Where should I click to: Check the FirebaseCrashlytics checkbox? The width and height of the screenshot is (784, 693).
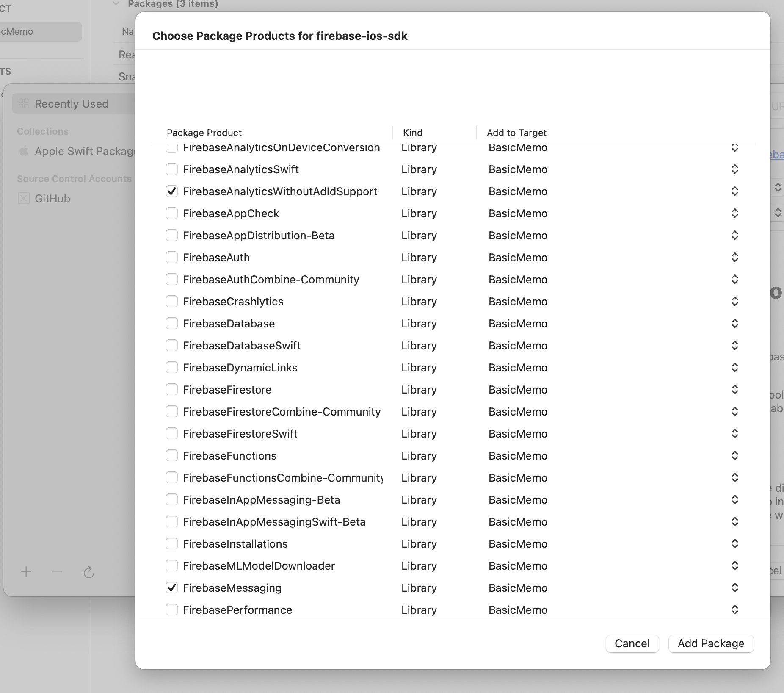172,302
